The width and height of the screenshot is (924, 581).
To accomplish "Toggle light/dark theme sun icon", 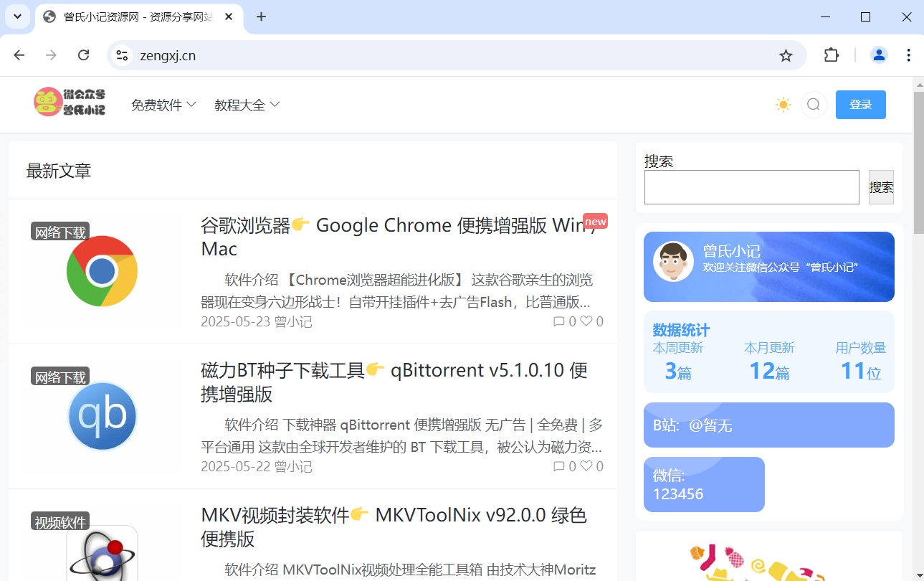I will (784, 105).
